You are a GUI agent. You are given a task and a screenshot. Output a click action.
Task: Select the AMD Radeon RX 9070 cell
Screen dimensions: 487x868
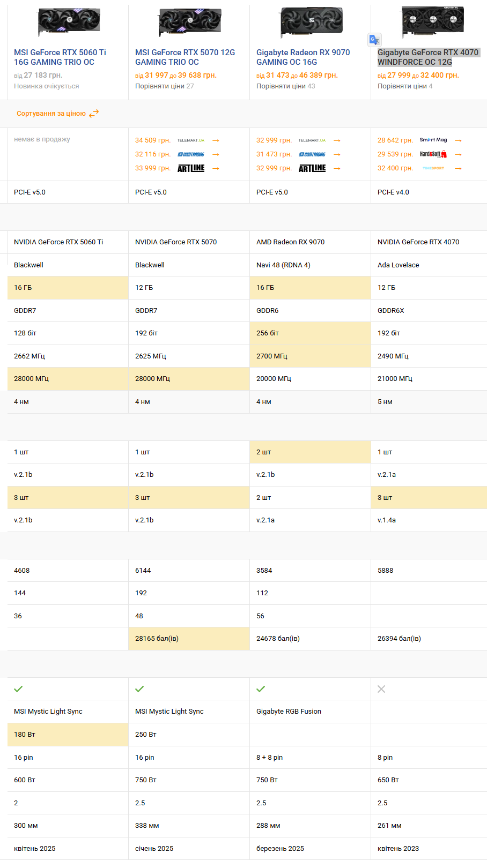tap(311, 242)
